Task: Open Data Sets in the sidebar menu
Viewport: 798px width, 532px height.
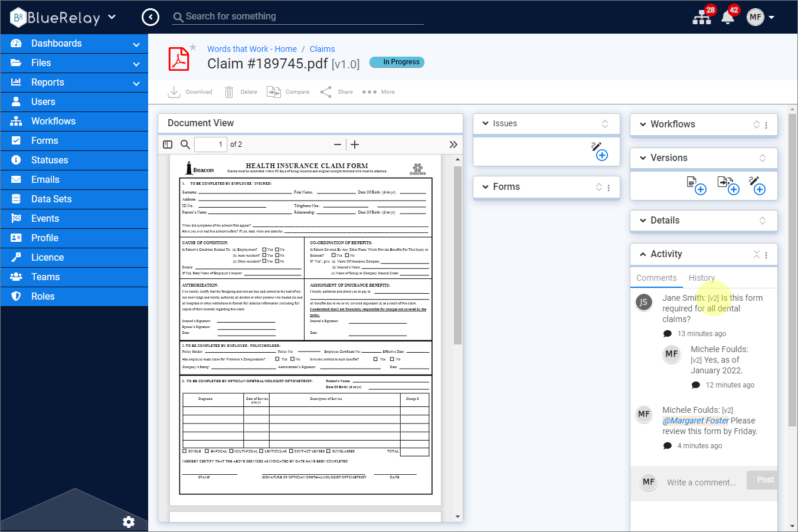Action: pyautogui.click(x=74, y=199)
